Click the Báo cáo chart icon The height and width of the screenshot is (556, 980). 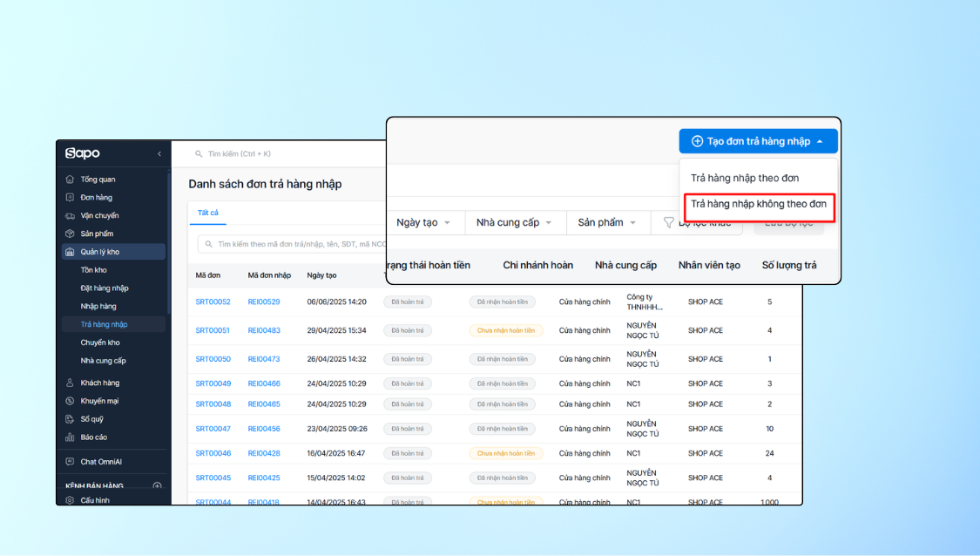[70, 437]
